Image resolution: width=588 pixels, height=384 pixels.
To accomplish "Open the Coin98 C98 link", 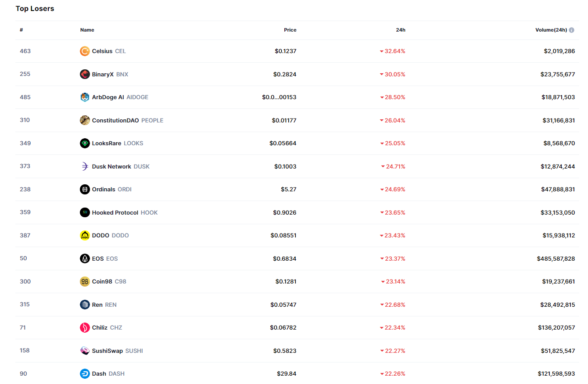I will pos(109,282).
